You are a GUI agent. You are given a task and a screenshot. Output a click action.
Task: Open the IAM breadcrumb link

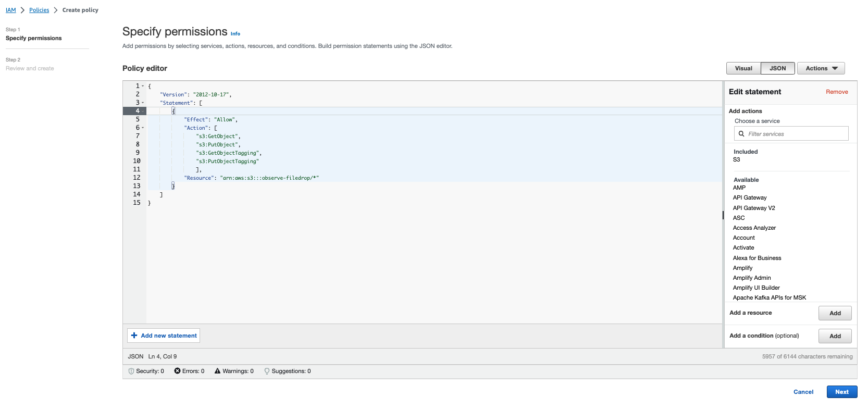[10, 10]
